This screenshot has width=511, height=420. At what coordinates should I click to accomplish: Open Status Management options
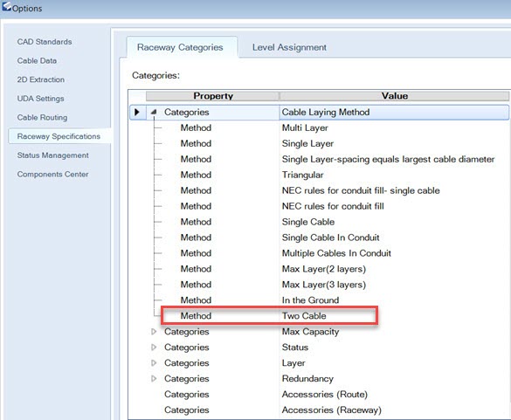52,155
